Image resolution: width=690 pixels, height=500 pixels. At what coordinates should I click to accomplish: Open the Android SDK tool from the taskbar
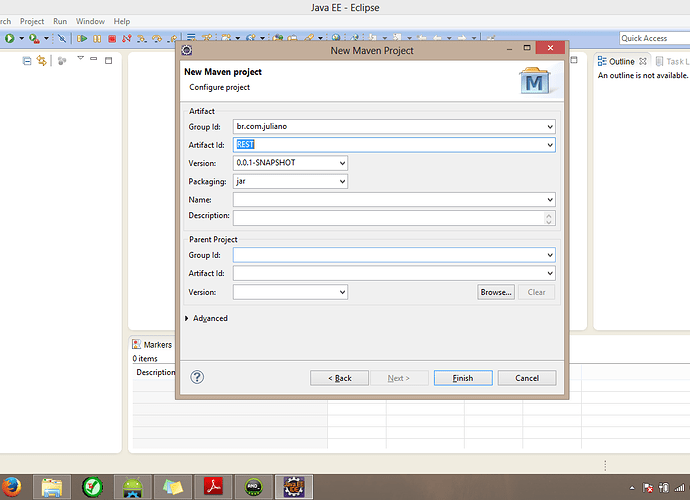[133, 487]
